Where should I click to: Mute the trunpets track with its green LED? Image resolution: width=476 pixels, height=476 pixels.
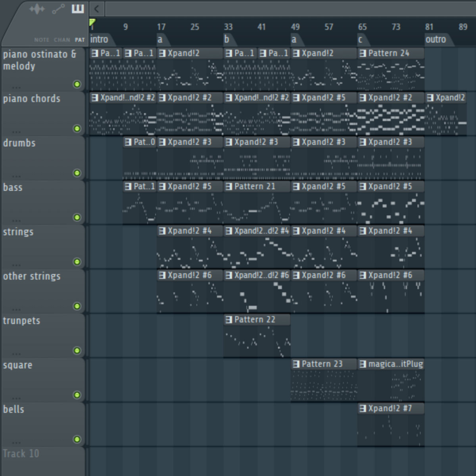pyautogui.click(x=77, y=351)
